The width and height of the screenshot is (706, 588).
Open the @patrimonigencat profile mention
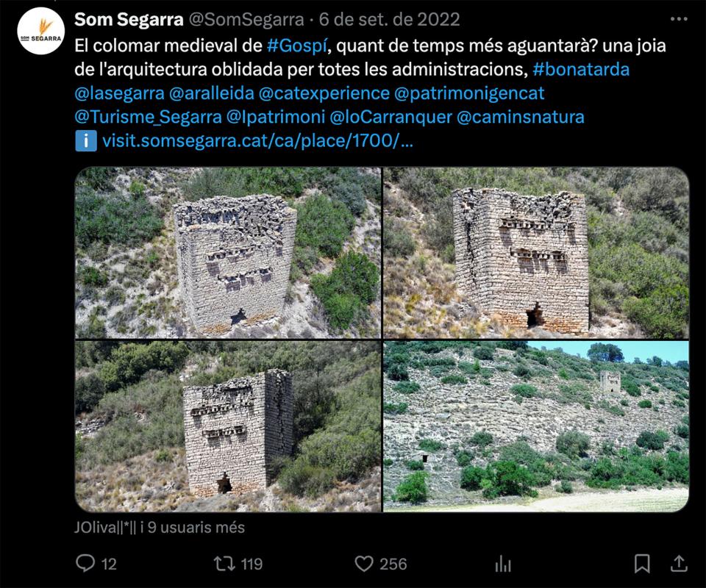(x=469, y=93)
